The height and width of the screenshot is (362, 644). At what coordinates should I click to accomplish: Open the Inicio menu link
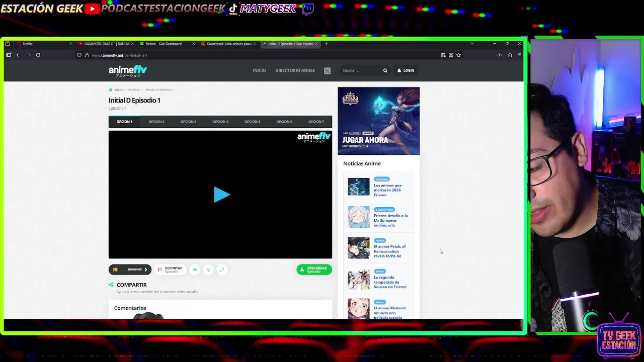259,70
